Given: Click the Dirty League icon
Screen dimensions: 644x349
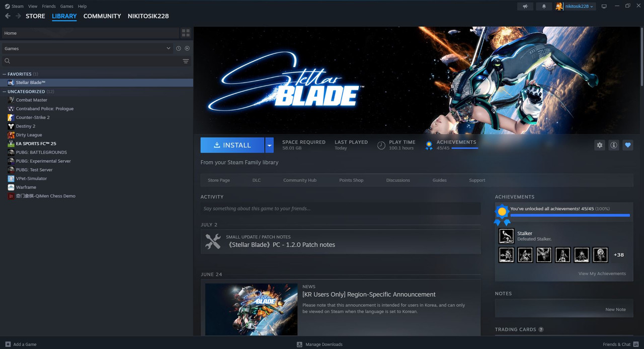Looking at the screenshot, I should (x=11, y=134).
